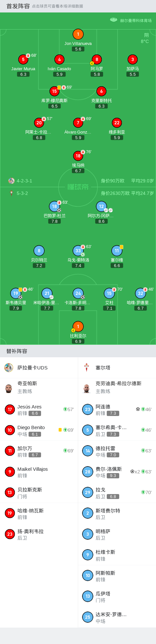Open 克里斯特托 number 6 player icon
156x644 pixels.
pos(101,91)
